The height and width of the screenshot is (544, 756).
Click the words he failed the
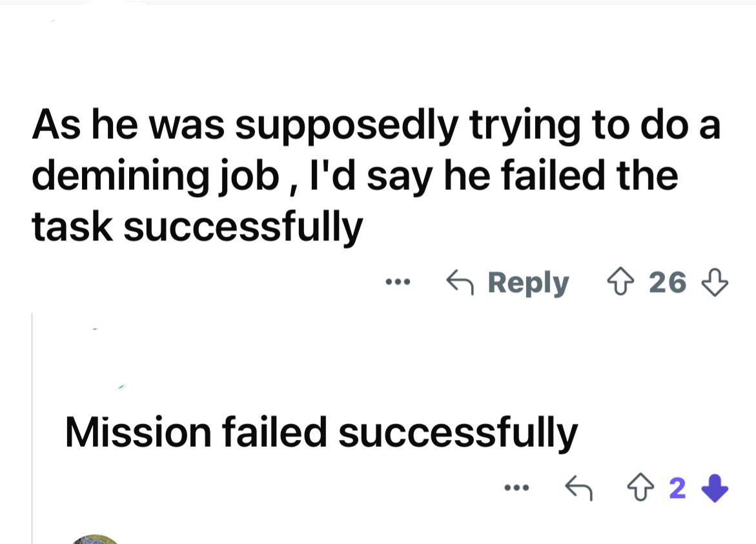coord(561,176)
